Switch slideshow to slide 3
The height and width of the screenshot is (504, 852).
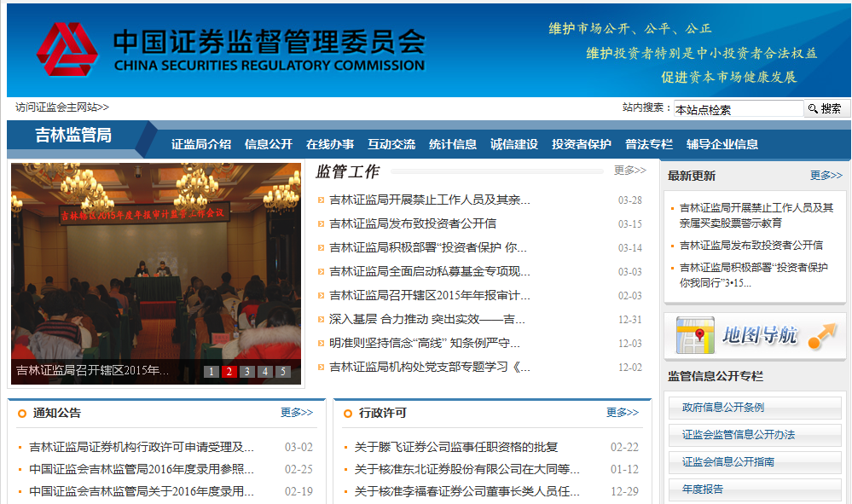(x=246, y=372)
